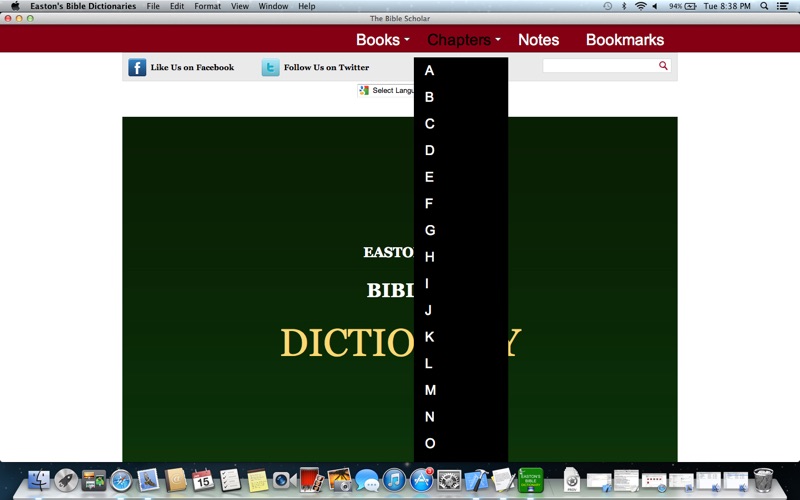Screen dimensions: 800x500
Task: Open Mail app in the dock
Action: point(148,481)
